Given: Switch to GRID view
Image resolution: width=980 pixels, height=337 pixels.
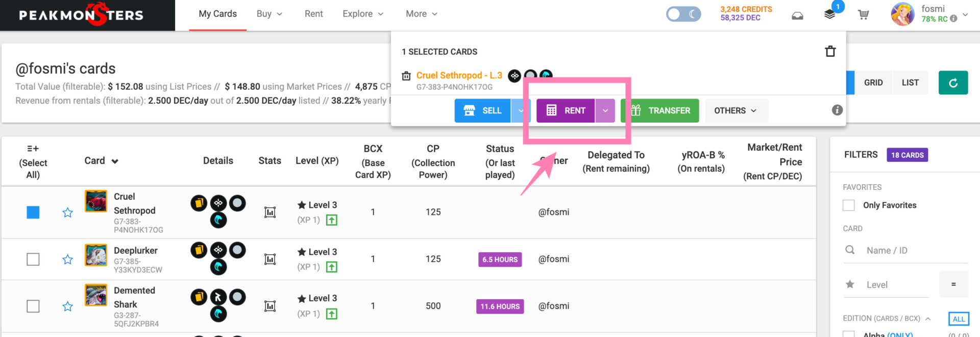Looking at the screenshot, I should [x=873, y=83].
